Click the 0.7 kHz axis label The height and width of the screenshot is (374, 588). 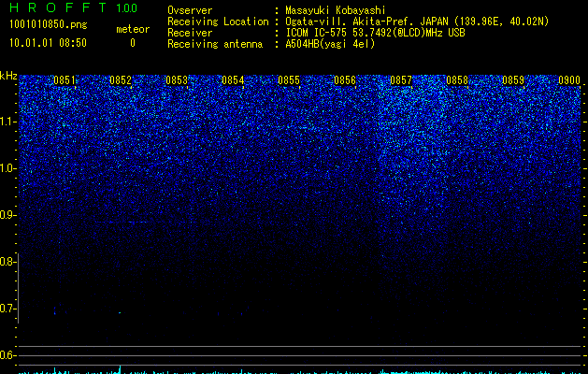click(7, 309)
